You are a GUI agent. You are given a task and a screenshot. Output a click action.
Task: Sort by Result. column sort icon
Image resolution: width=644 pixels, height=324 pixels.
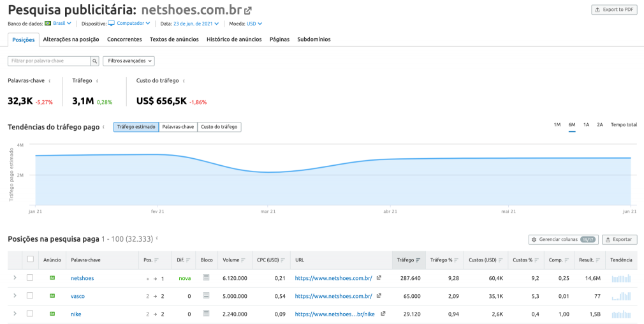point(598,260)
